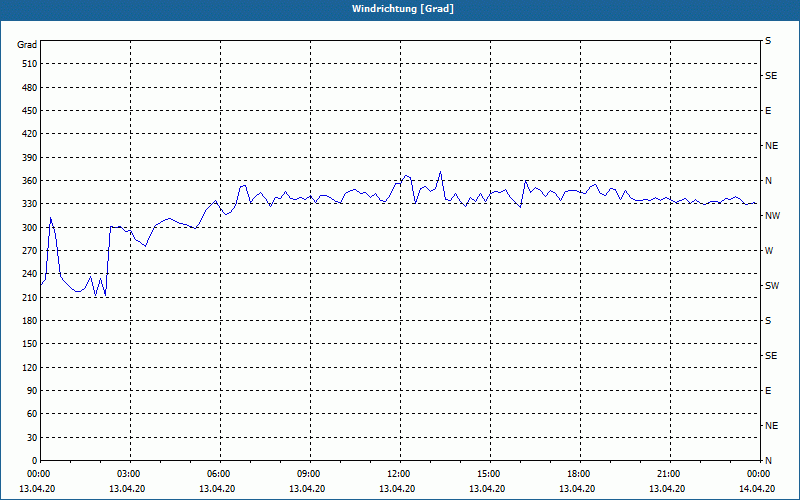
Task: Click the "60" y-axis value
Action: pos(32,414)
